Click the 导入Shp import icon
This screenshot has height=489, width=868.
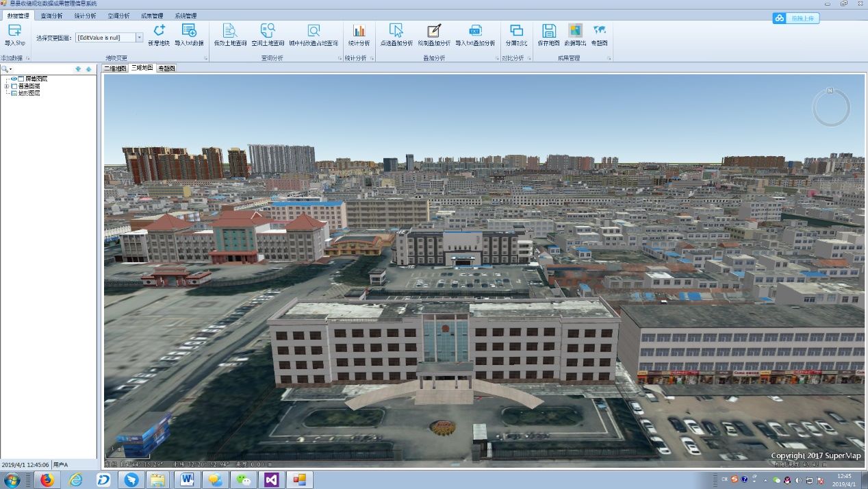click(x=14, y=31)
